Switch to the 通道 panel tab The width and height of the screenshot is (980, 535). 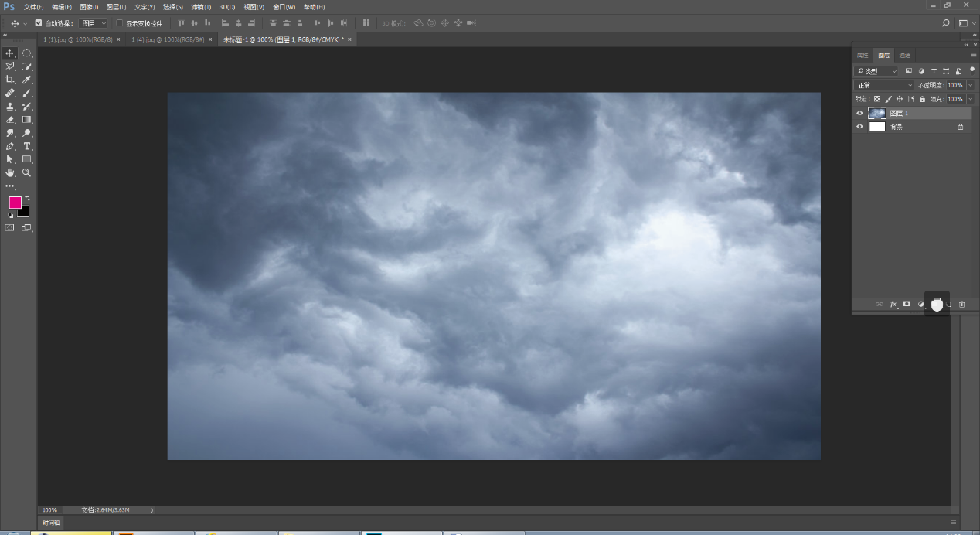pos(904,56)
